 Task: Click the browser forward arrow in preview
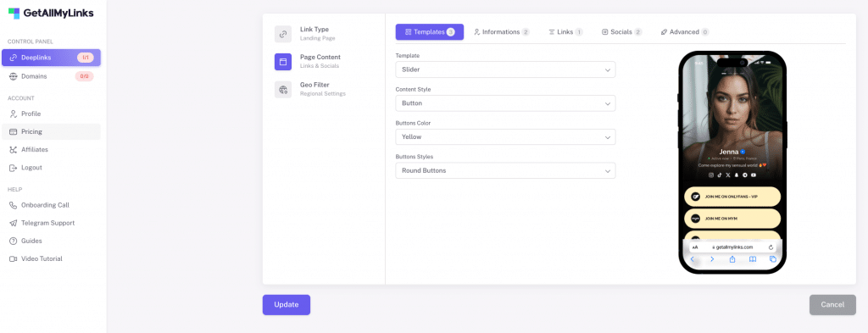(712, 259)
